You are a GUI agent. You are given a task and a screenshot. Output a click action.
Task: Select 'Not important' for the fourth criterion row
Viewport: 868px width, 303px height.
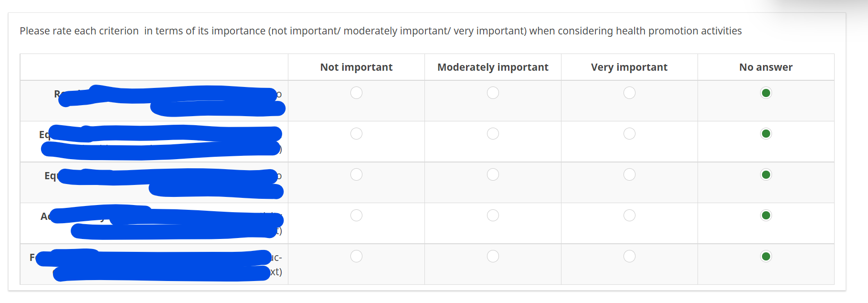point(356,216)
